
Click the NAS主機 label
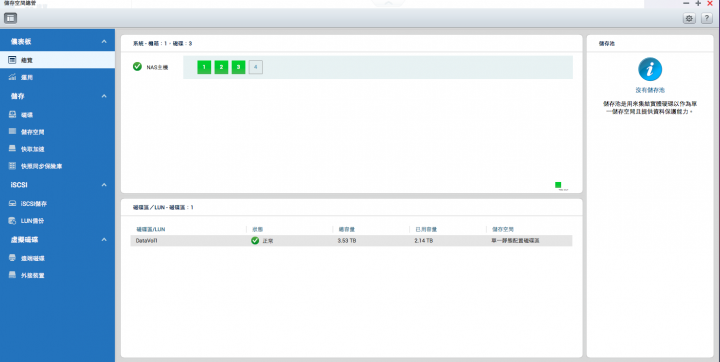tap(157, 68)
